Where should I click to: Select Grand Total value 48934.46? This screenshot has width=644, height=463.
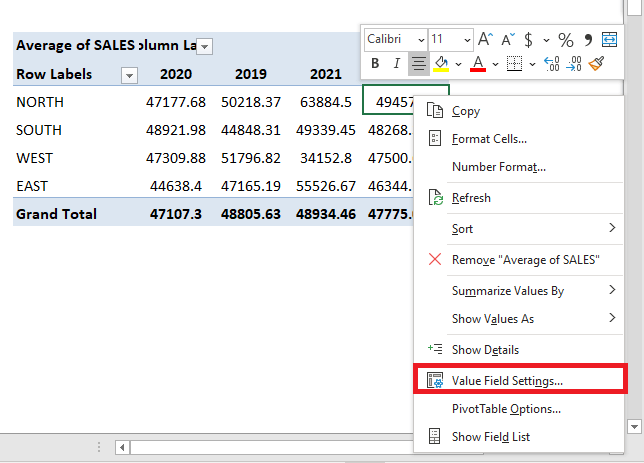(x=326, y=214)
